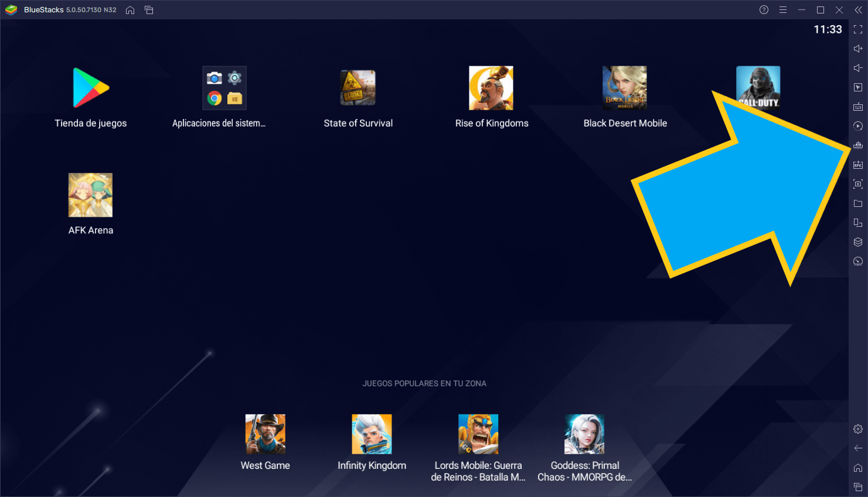Take a screenshot with camera icon
Screen dimensions: 868x497
click(x=858, y=184)
